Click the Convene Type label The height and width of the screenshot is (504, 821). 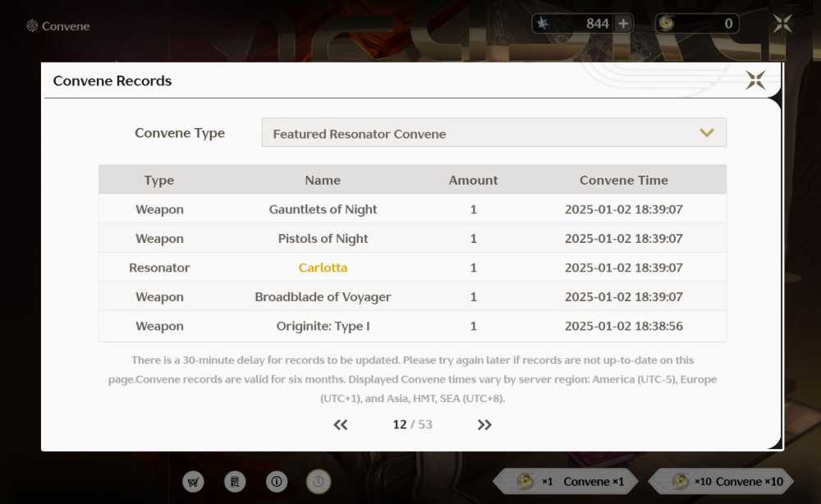[180, 133]
